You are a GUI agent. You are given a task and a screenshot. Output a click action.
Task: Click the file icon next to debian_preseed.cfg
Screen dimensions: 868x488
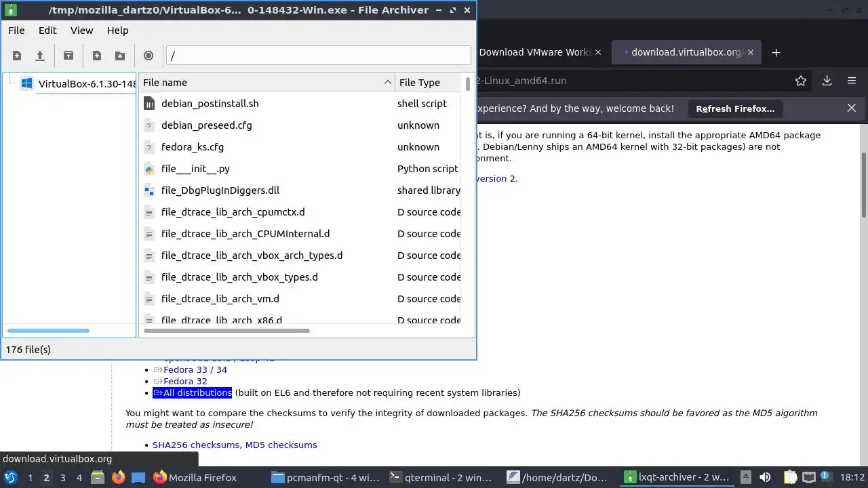click(149, 125)
